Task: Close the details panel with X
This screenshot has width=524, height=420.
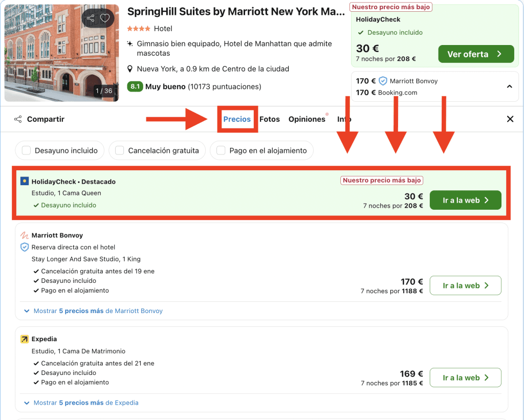Action: pyautogui.click(x=510, y=119)
